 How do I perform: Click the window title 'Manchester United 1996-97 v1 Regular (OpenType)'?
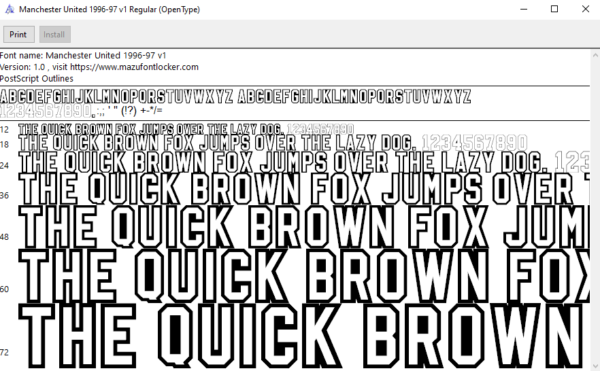pos(109,9)
